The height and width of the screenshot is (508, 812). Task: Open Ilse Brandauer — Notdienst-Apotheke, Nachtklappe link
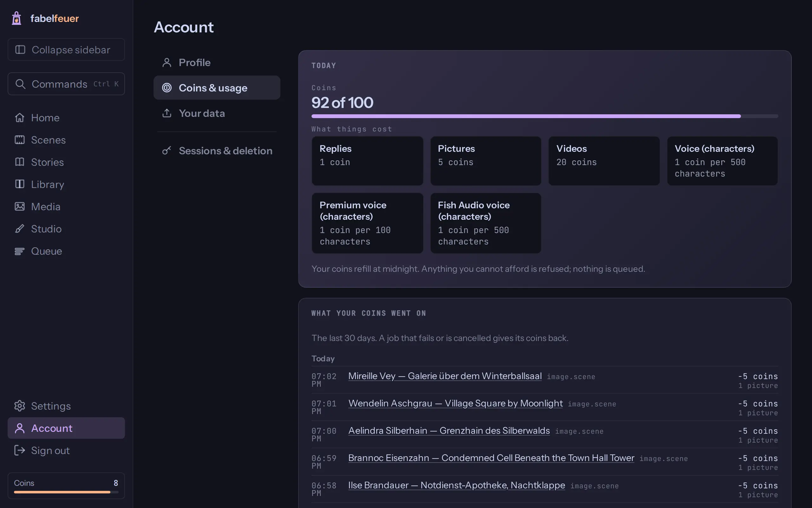click(x=457, y=485)
